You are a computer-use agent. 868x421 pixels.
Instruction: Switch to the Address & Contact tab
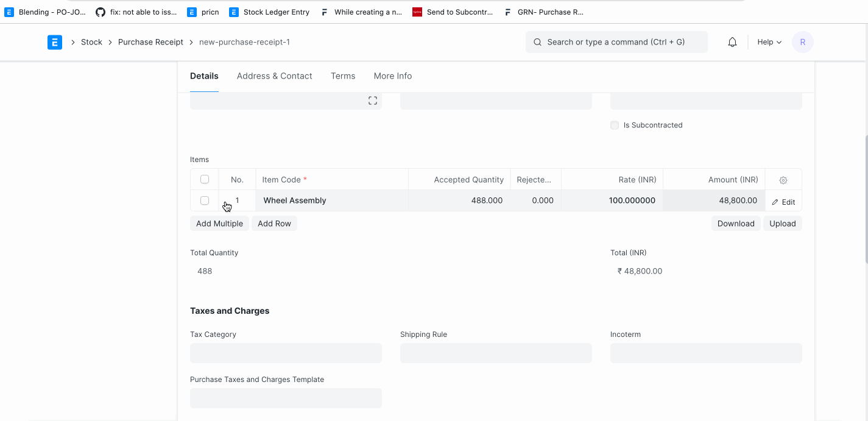tap(274, 76)
